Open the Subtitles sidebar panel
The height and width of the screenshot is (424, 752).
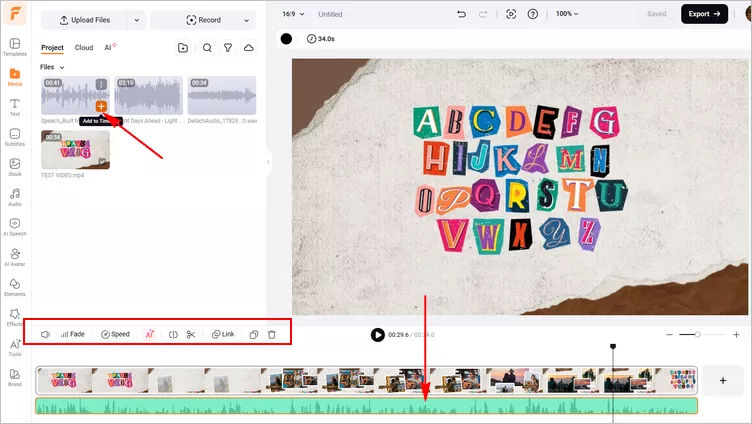pos(15,137)
